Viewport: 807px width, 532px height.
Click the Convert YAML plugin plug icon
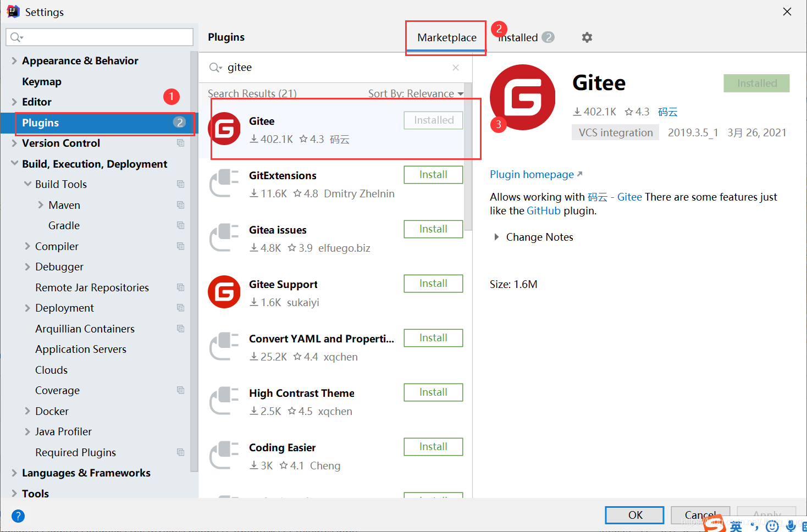point(224,346)
